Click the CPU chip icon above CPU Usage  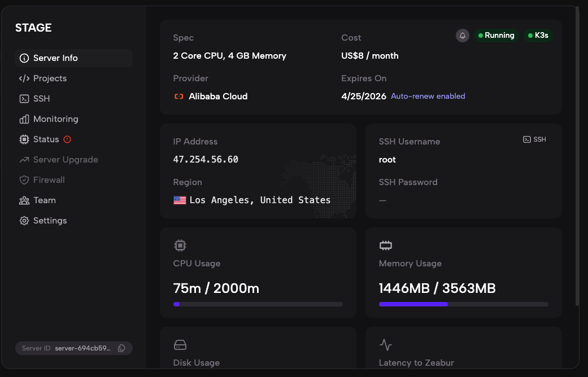pyautogui.click(x=180, y=246)
